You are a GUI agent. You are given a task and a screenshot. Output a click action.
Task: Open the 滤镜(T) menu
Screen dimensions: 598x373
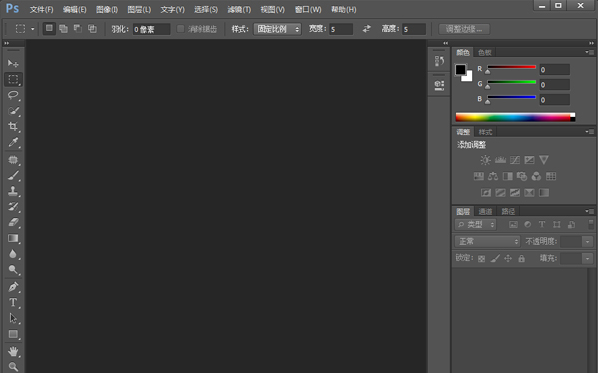pyautogui.click(x=239, y=10)
